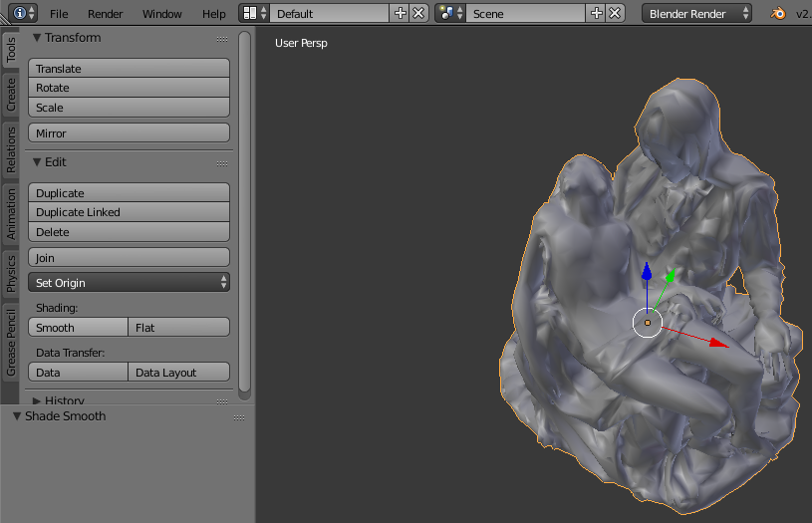Viewport: 812px width, 523px height.
Task: Click the Mirror button
Action: [x=129, y=133]
